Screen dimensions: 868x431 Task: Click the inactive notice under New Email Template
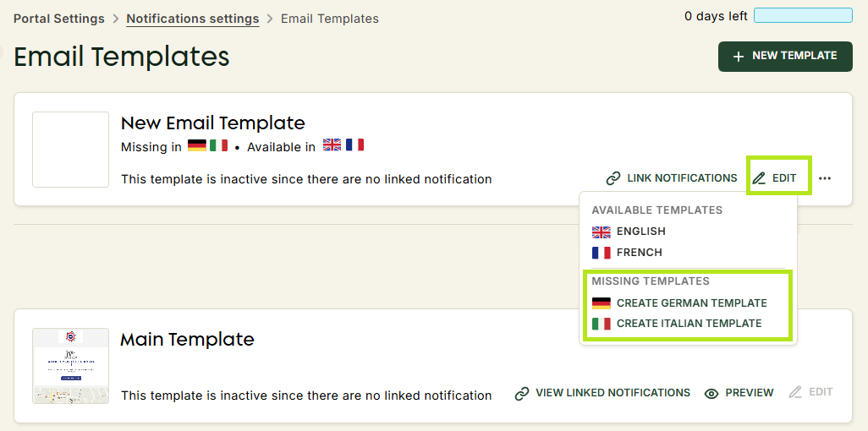(x=306, y=179)
